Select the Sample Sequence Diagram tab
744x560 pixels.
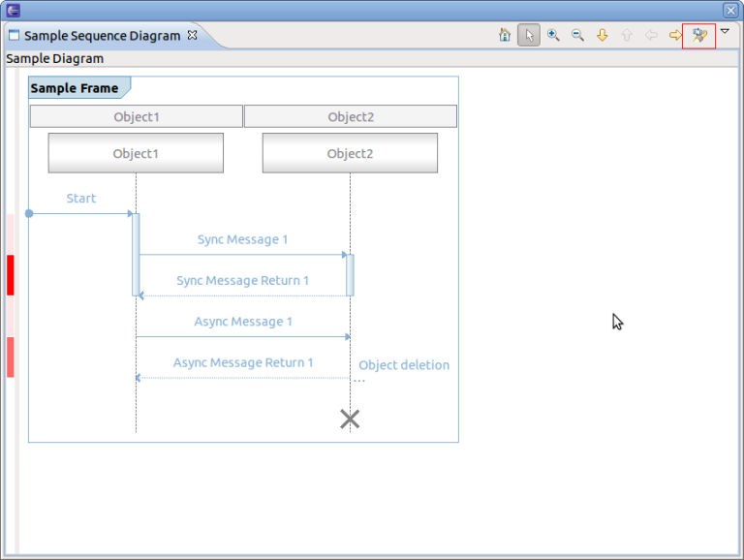102,36
